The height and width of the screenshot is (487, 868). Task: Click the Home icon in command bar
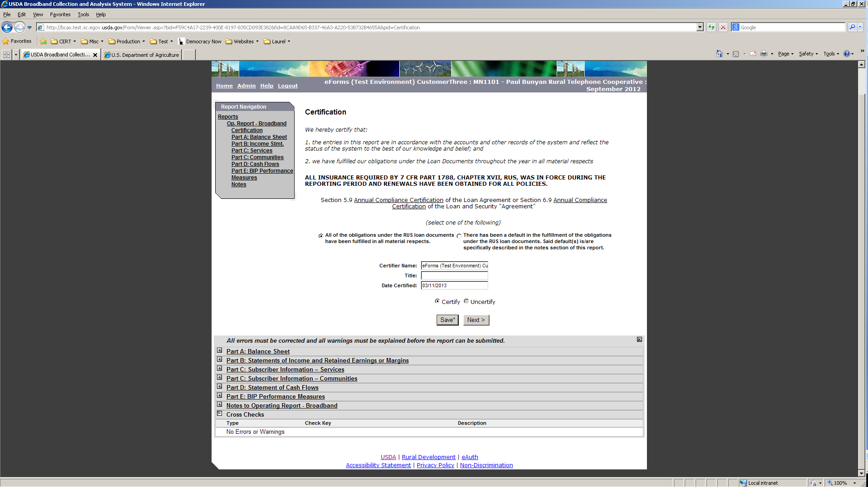(719, 54)
